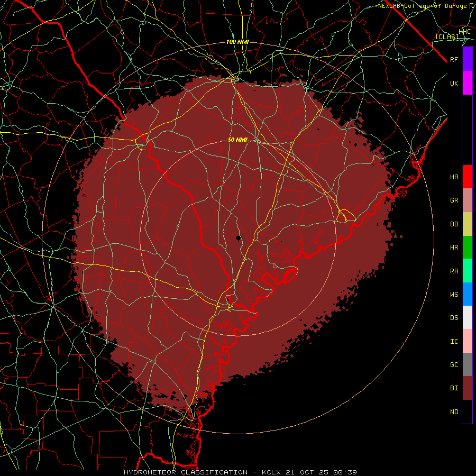Select the BD yellow legend swatch
This screenshot has height=476, width=476.
point(467,224)
